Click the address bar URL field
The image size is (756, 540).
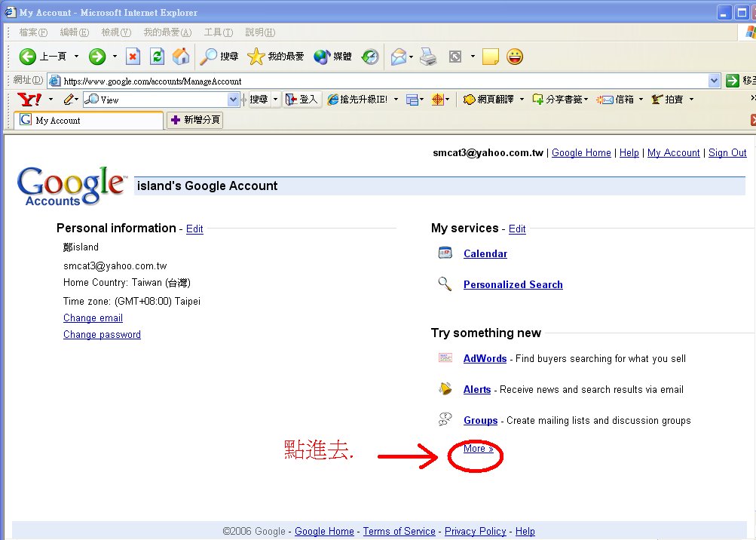pos(378,81)
